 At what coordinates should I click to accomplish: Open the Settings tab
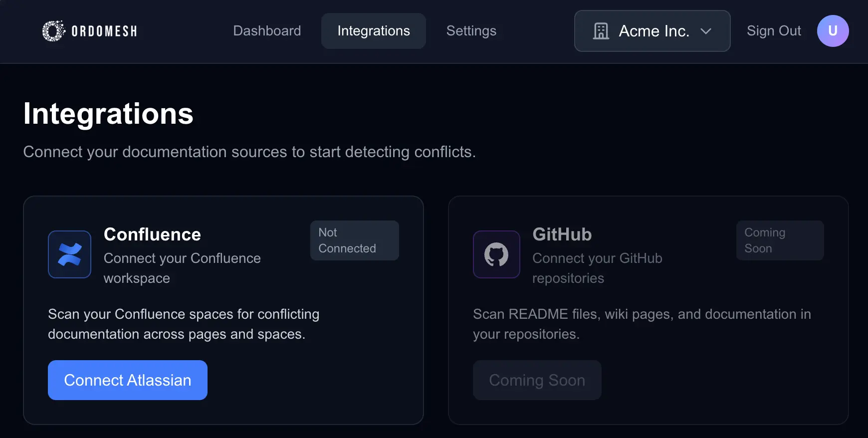(x=471, y=31)
